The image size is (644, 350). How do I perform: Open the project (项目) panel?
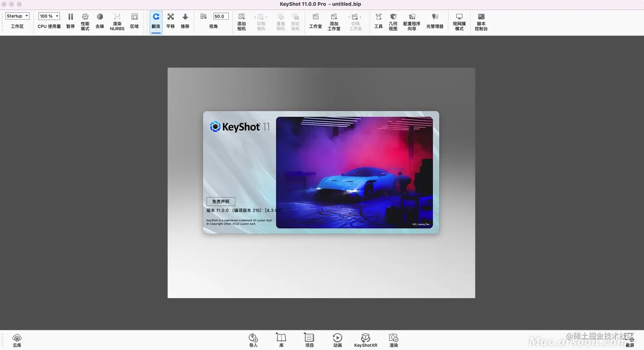point(309,341)
